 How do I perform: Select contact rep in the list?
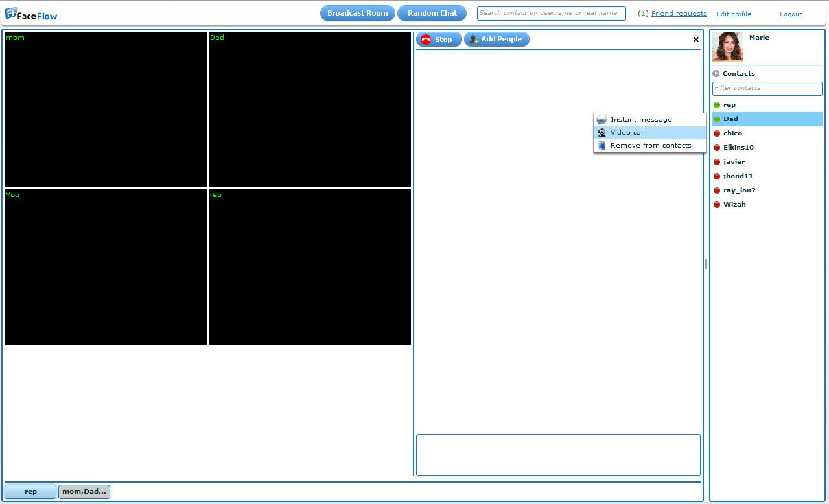[767, 105]
